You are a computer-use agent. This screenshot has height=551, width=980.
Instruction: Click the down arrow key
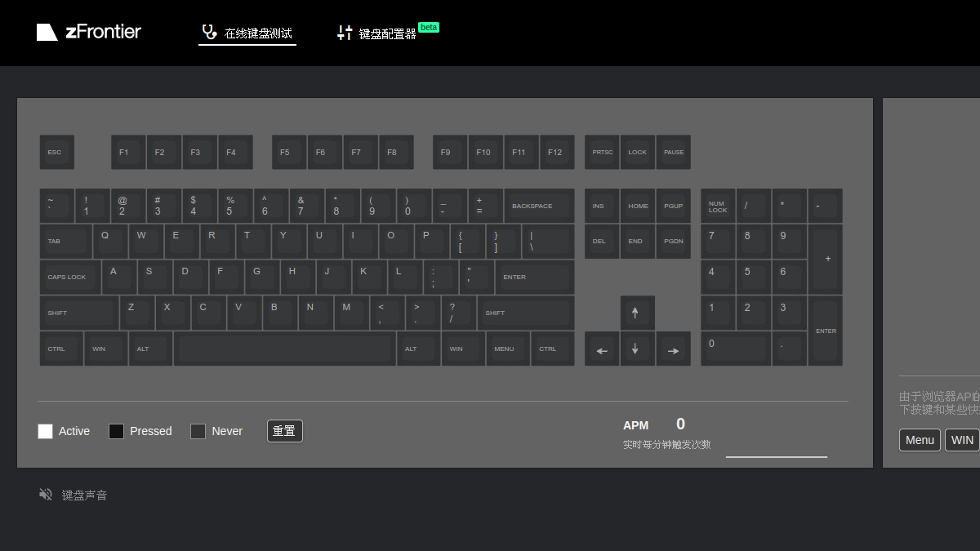tap(637, 349)
